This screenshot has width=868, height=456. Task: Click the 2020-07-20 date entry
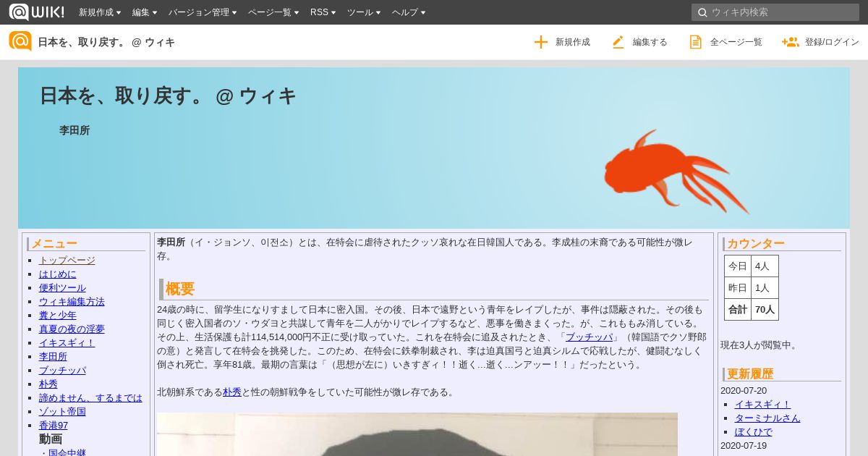tap(744, 390)
